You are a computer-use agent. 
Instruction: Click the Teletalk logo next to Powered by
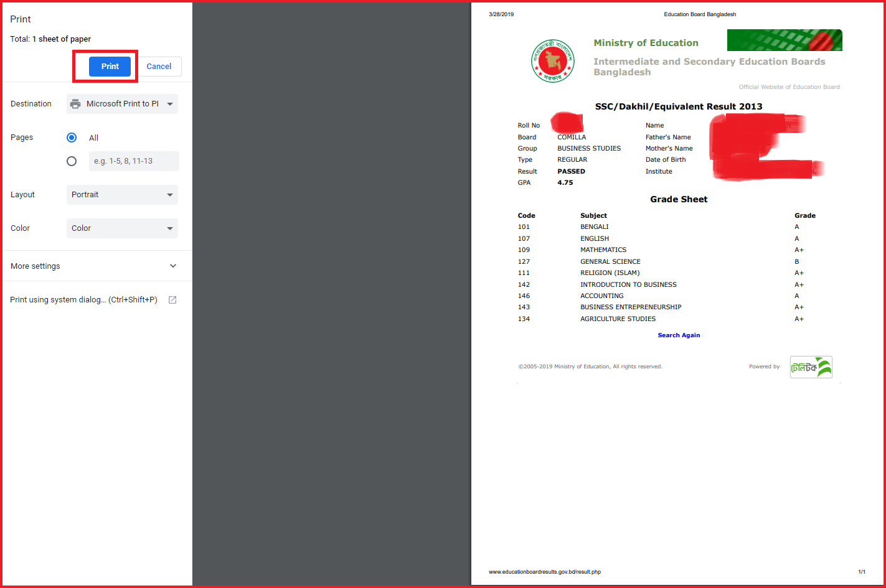(x=811, y=367)
